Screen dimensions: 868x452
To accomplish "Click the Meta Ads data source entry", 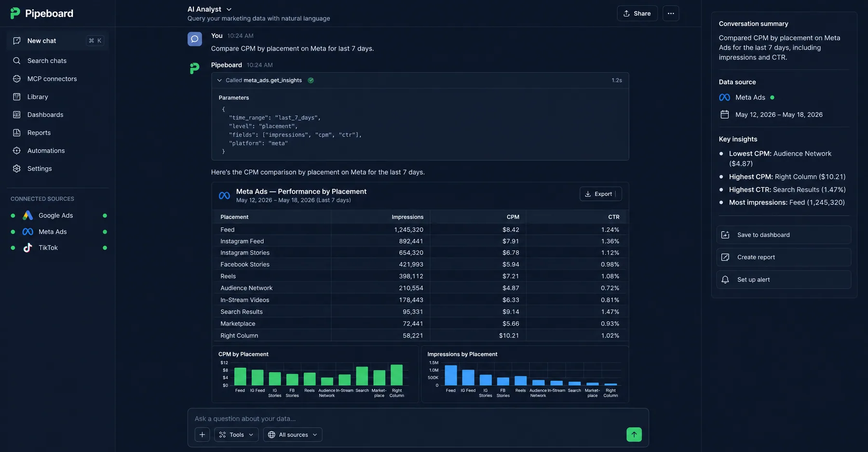I will (x=746, y=97).
